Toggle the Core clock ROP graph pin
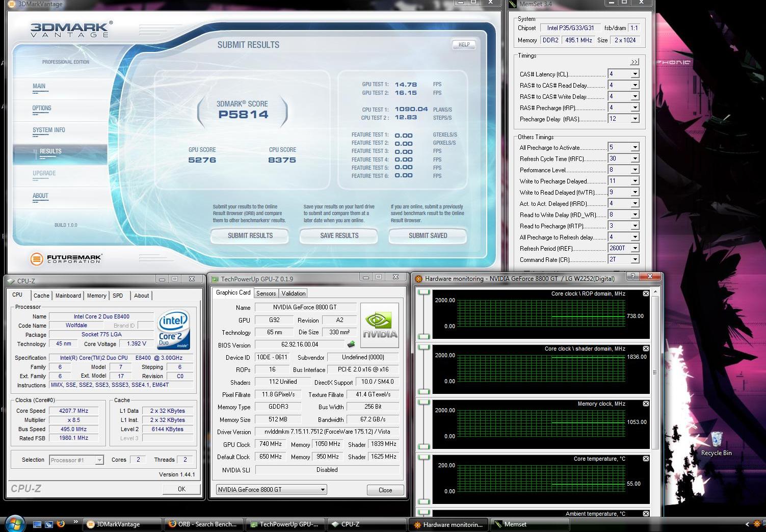This screenshot has height=532, width=766. (424, 292)
